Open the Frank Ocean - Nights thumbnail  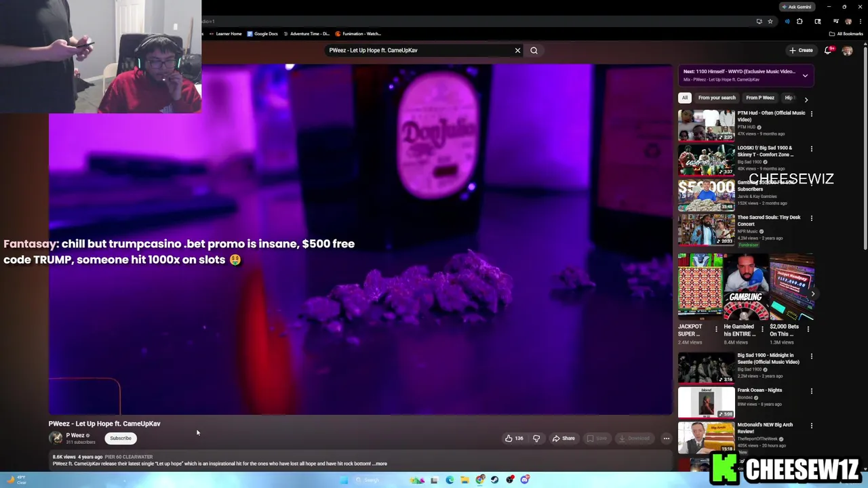706,403
